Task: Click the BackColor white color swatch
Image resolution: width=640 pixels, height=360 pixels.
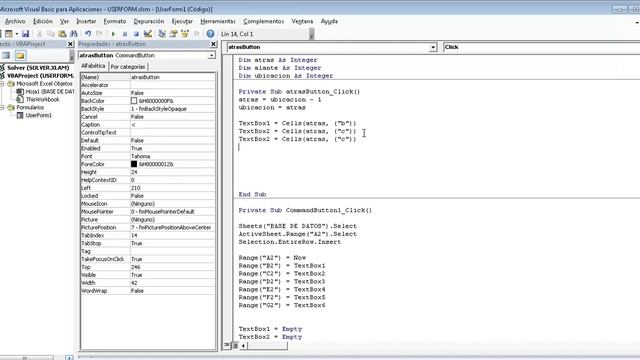Action: coord(134,101)
